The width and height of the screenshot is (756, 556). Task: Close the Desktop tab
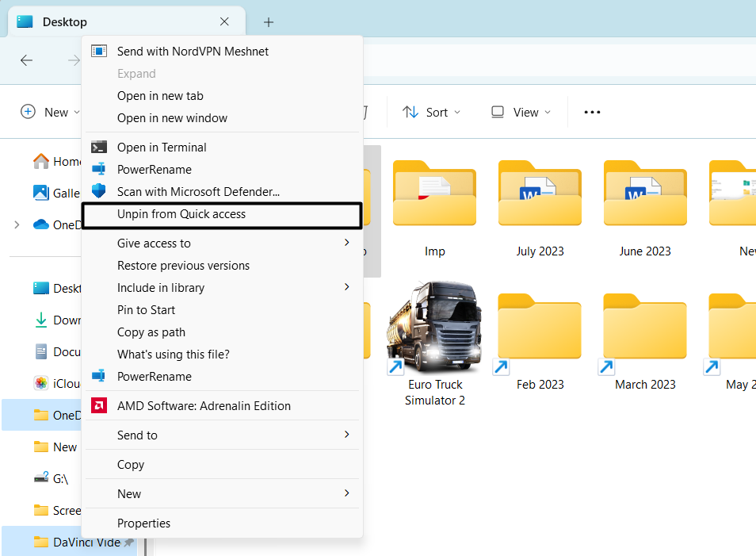tap(225, 22)
